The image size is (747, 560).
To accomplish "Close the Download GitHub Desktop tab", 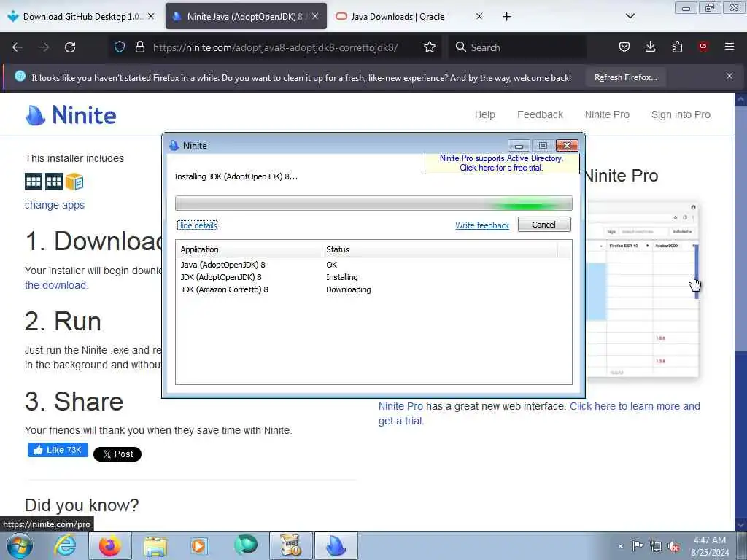I will 151,16.
